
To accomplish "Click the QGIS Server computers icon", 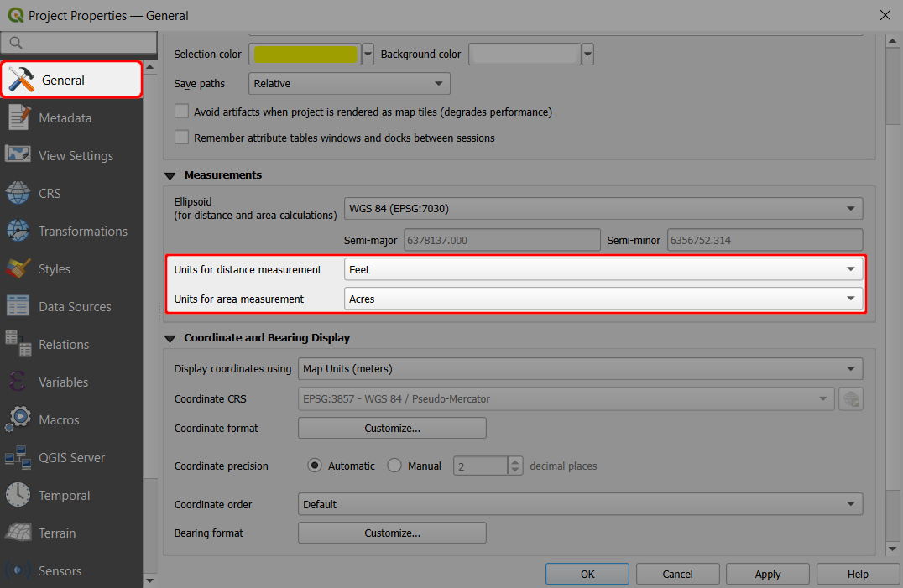I will 18,457.
